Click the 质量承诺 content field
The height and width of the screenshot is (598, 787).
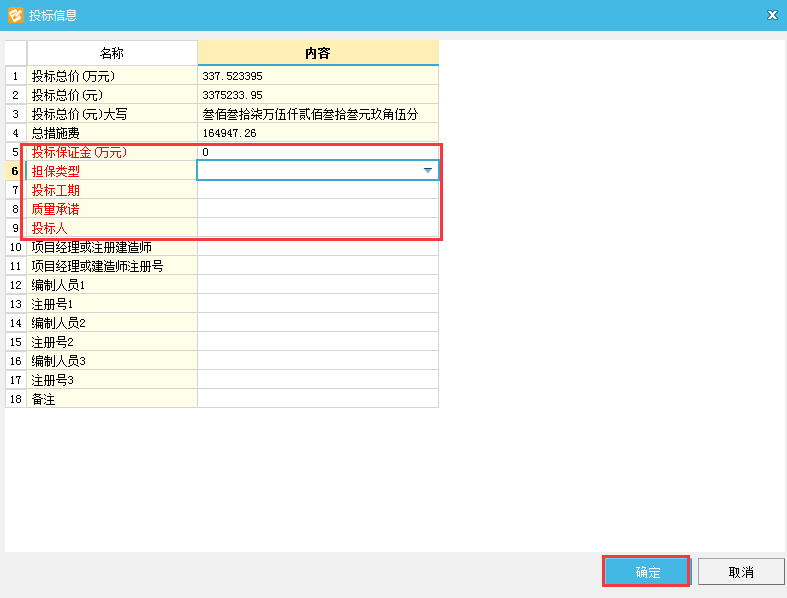317,209
